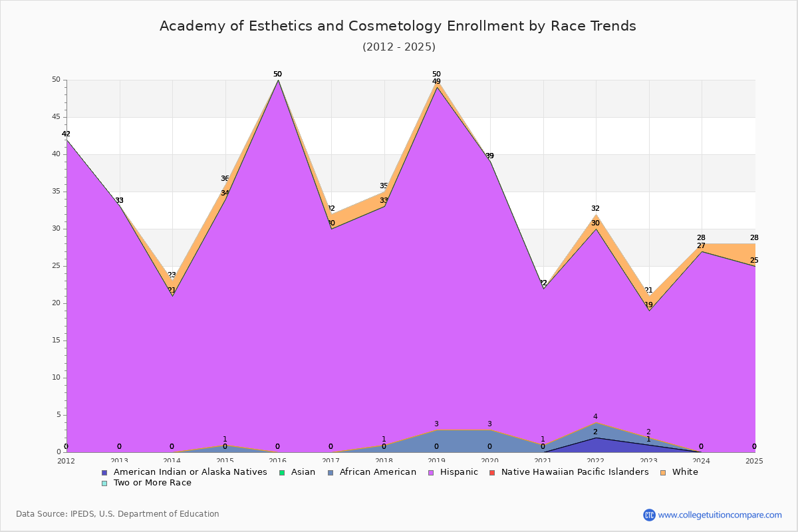
Task: Click the 2014 Hispanic value 21
Action: (172, 291)
